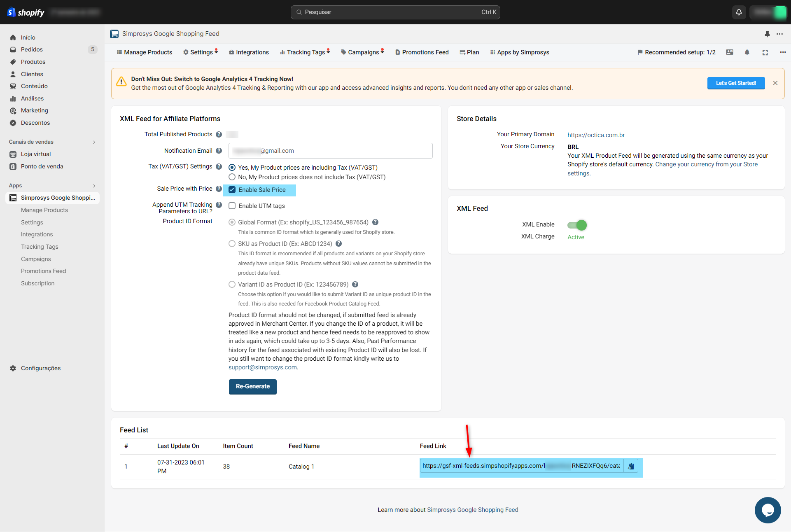The image size is (791, 532).
Task: Open the notifications bell in top bar
Action: pyautogui.click(x=739, y=12)
